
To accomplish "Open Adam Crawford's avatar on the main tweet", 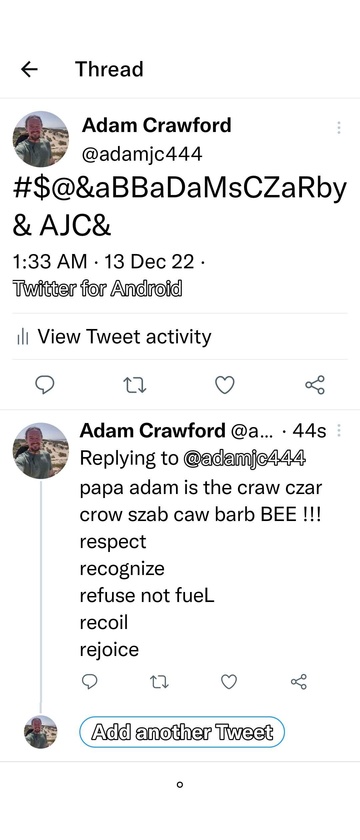I will click(x=41, y=139).
